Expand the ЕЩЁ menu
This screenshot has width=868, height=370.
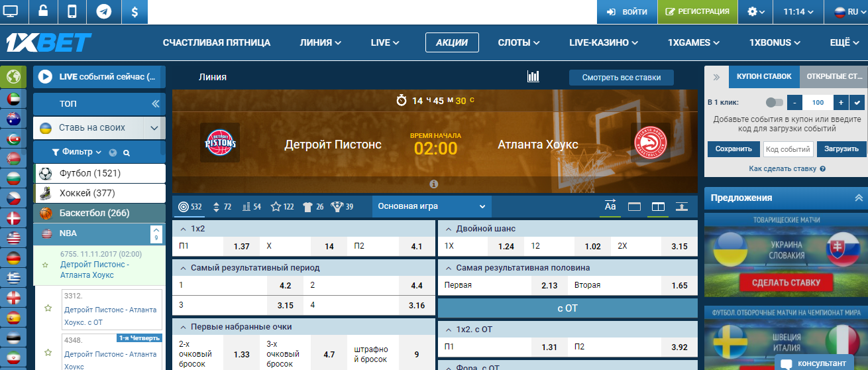(x=844, y=42)
